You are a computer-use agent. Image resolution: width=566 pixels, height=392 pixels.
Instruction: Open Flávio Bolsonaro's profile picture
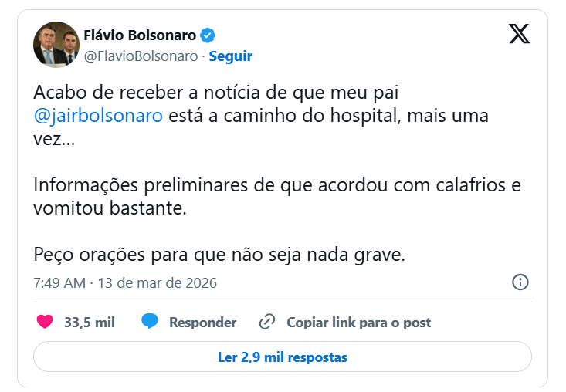pos(56,45)
